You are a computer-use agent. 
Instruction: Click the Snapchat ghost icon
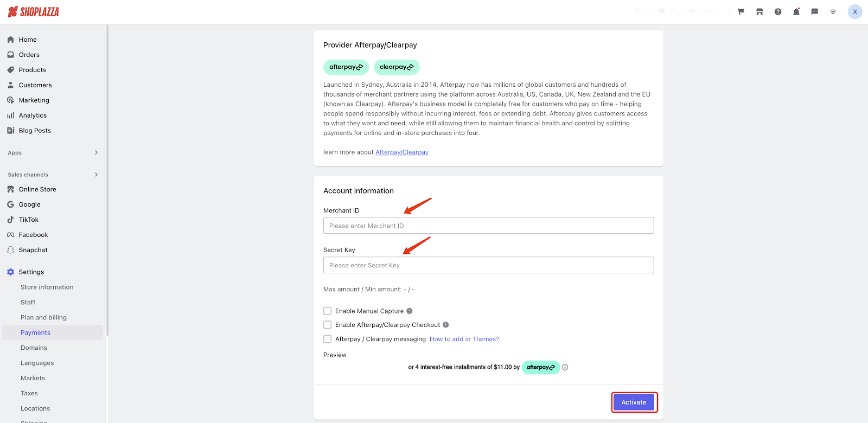pos(10,250)
